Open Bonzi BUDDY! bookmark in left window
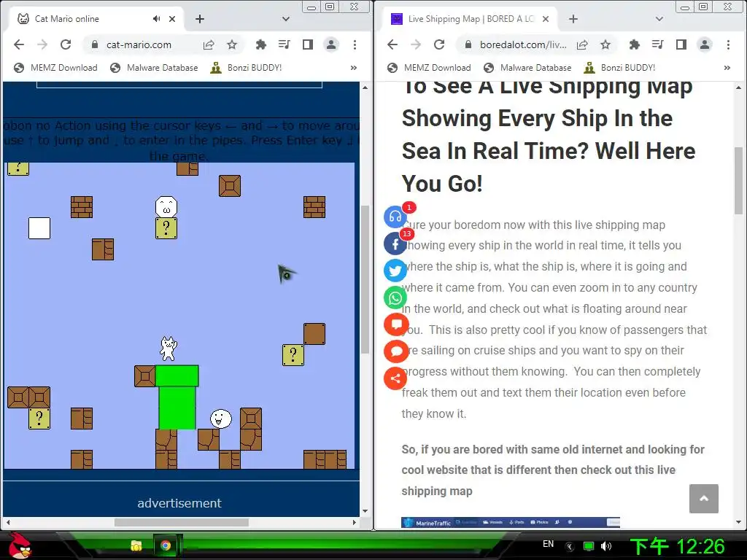747x560 pixels. (247, 68)
